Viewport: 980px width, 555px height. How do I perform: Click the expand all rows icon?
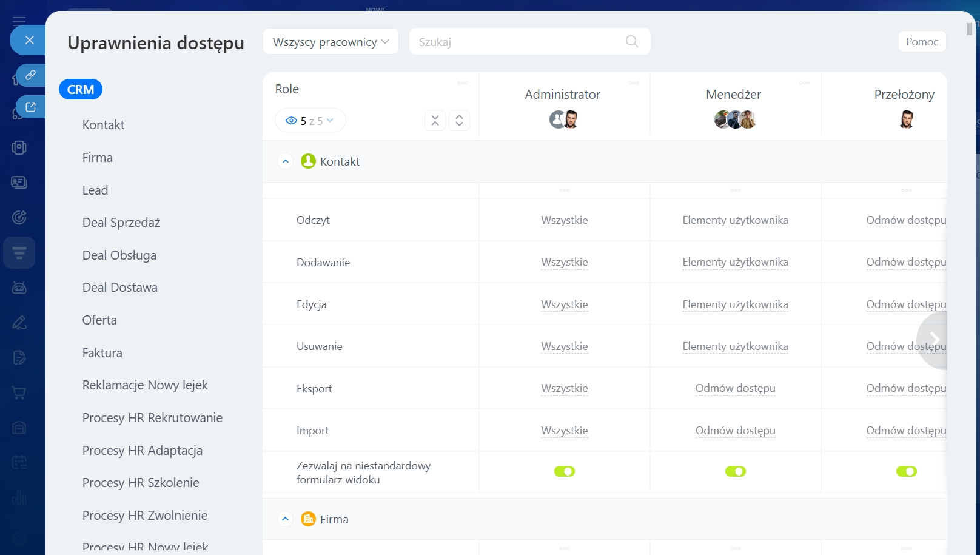pyautogui.click(x=459, y=121)
